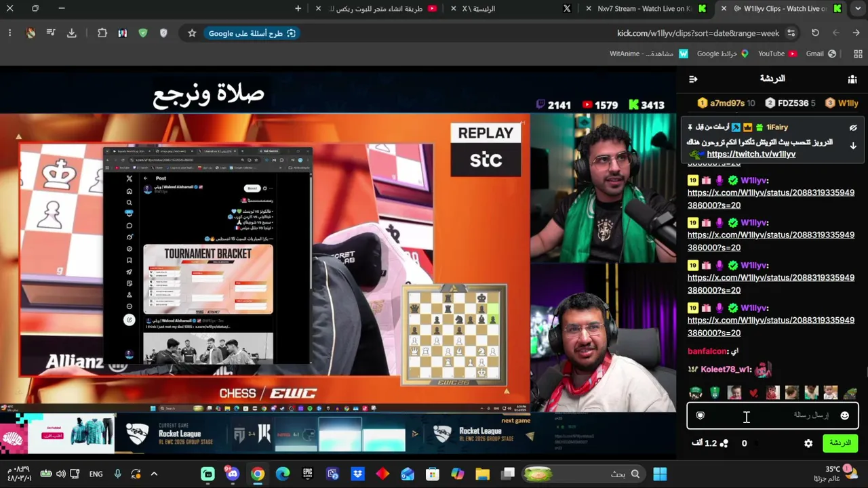Click the green shield extension icon
Viewport: 868px width, 488px height.
[x=142, y=33]
